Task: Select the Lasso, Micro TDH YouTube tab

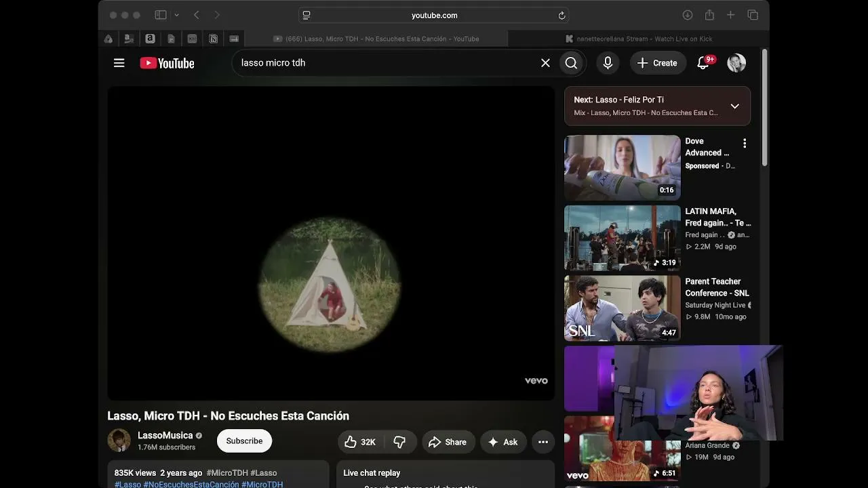Action: [376, 39]
